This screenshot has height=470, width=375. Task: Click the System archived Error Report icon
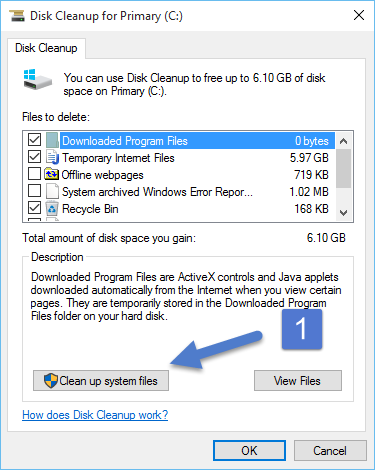[52, 192]
